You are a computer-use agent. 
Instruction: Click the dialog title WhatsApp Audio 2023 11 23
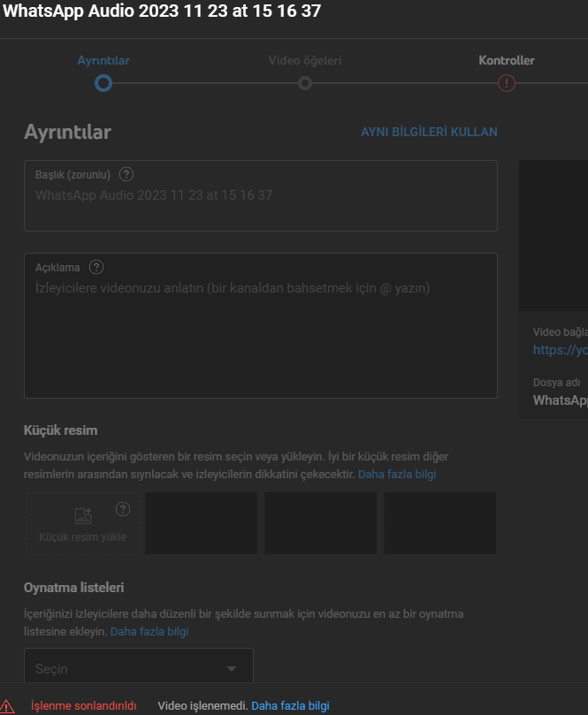point(162,11)
